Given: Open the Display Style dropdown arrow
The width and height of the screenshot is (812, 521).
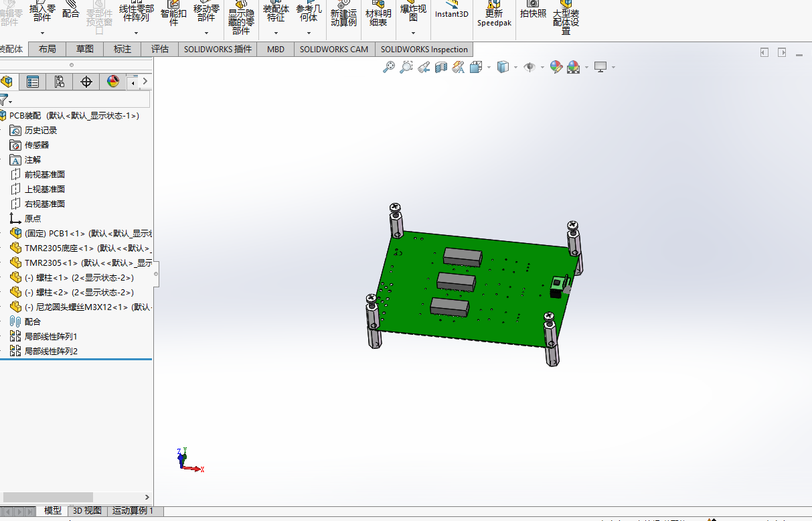Looking at the screenshot, I should point(515,67).
